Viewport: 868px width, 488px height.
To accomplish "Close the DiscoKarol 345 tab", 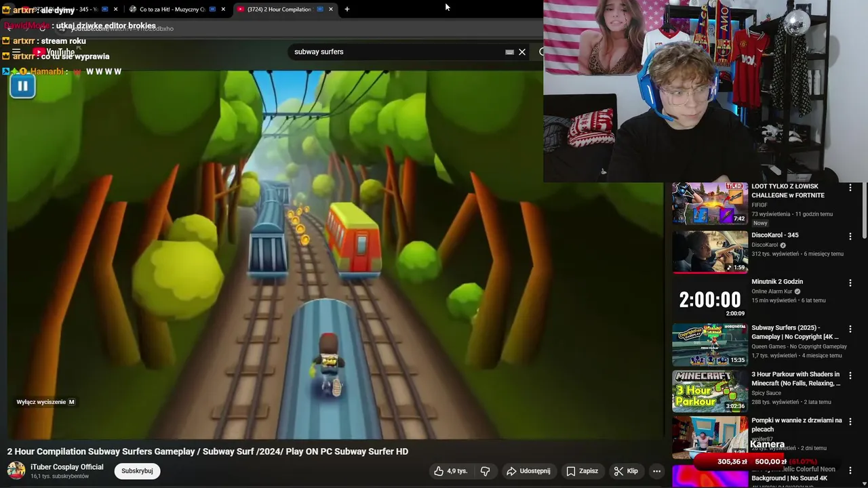I will coord(116,9).
